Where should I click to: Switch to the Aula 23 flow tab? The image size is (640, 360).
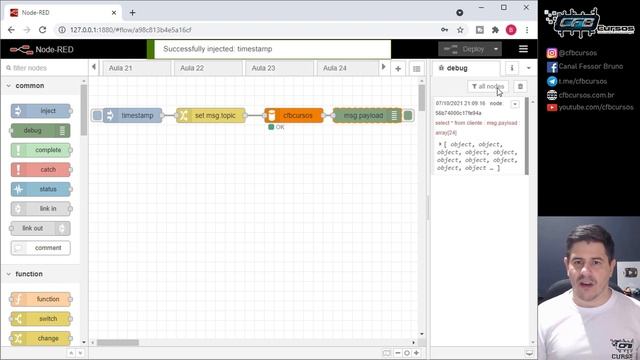click(x=280, y=68)
